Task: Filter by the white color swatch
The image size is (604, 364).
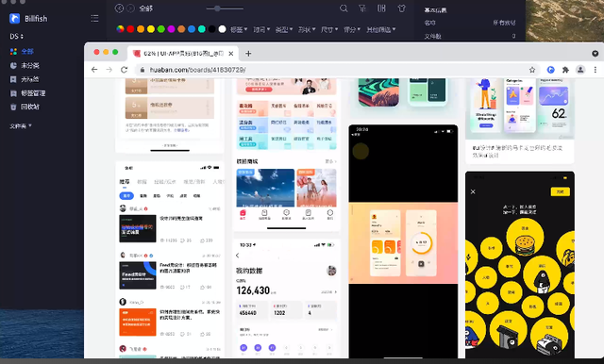Action: coord(222,29)
